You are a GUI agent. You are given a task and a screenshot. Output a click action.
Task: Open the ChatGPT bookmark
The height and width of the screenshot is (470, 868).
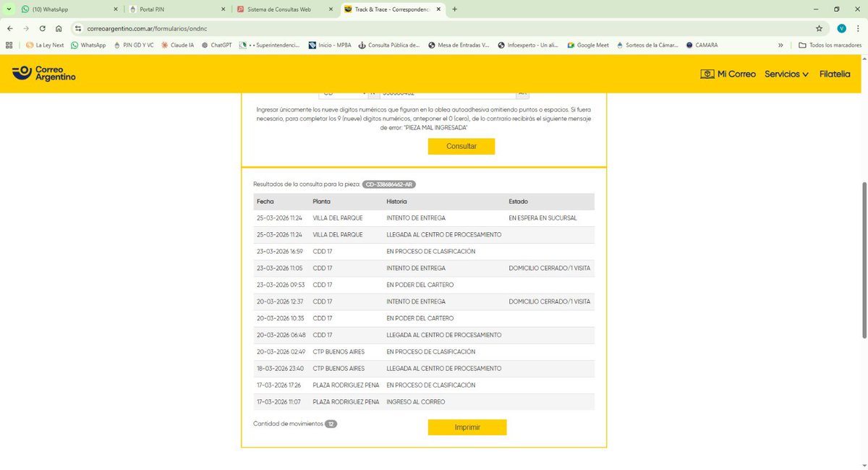click(216, 45)
